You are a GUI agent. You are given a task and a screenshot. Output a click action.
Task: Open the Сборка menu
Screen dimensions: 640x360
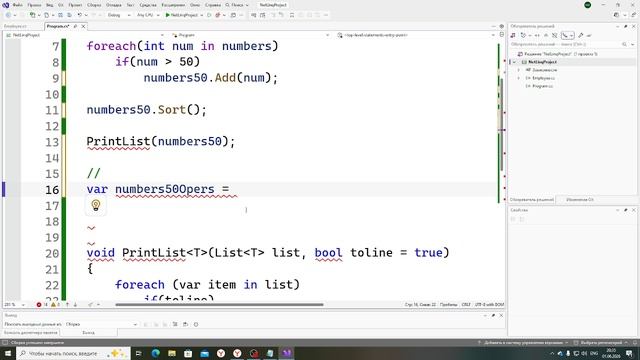click(x=94, y=5)
